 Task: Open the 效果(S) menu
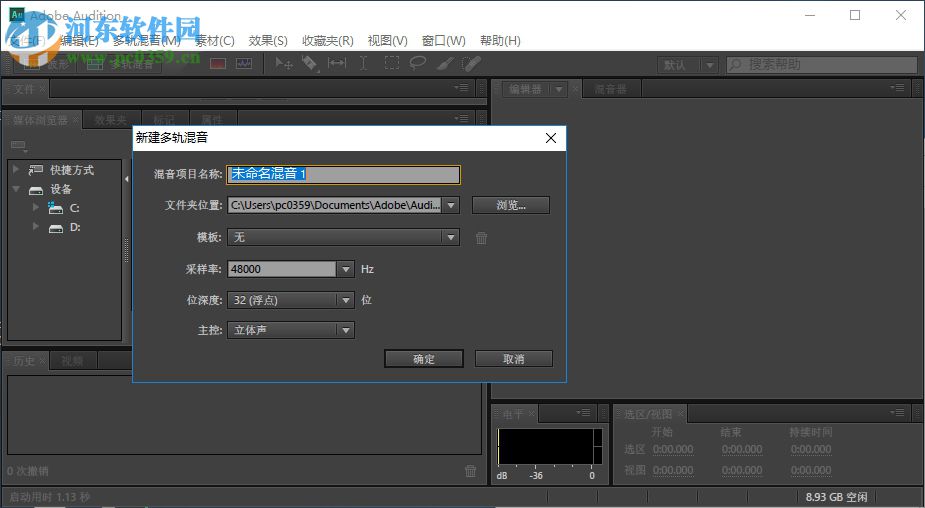[268, 41]
